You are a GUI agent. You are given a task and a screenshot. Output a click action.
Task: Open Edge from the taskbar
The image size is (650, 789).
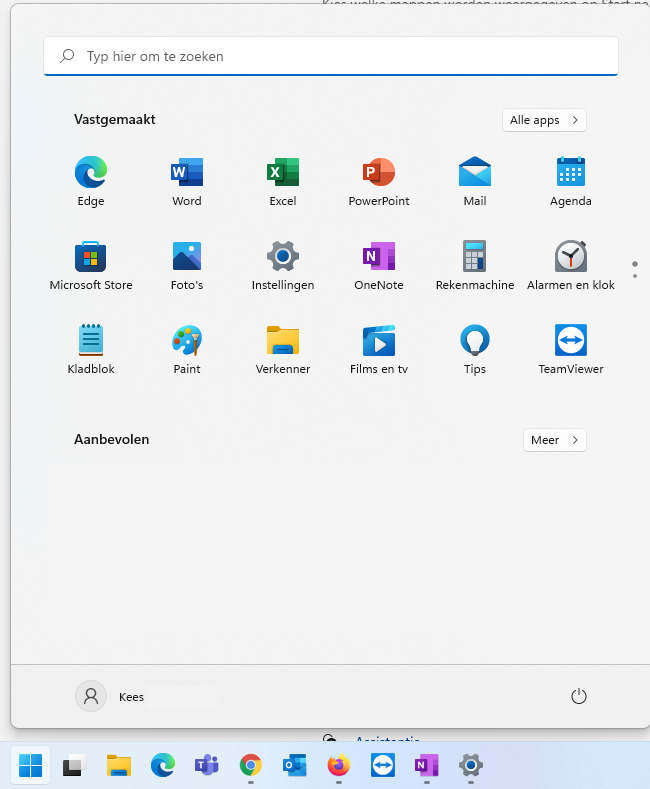pos(162,765)
